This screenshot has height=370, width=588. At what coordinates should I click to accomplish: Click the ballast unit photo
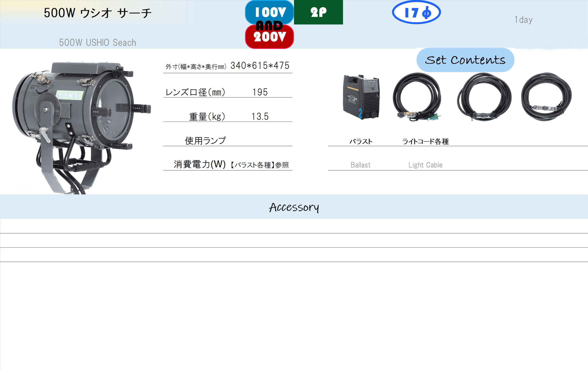pyautogui.click(x=361, y=97)
